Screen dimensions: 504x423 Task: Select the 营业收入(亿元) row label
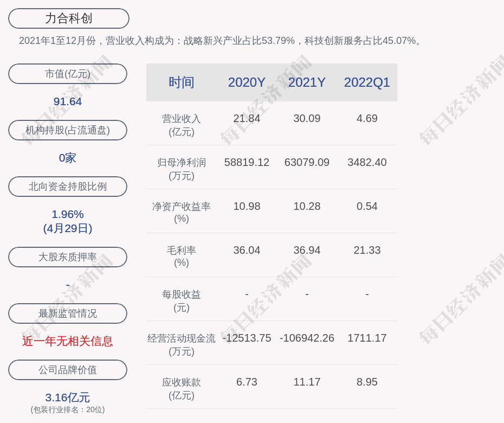(x=182, y=125)
